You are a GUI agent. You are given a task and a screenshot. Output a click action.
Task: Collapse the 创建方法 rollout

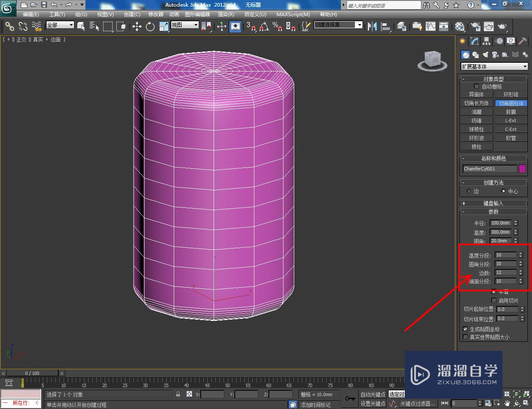click(493, 182)
